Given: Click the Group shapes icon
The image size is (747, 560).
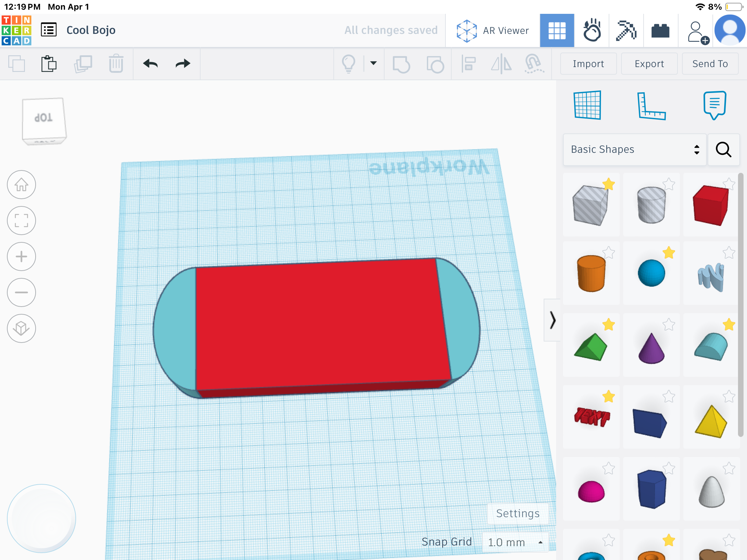Looking at the screenshot, I should [401, 64].
